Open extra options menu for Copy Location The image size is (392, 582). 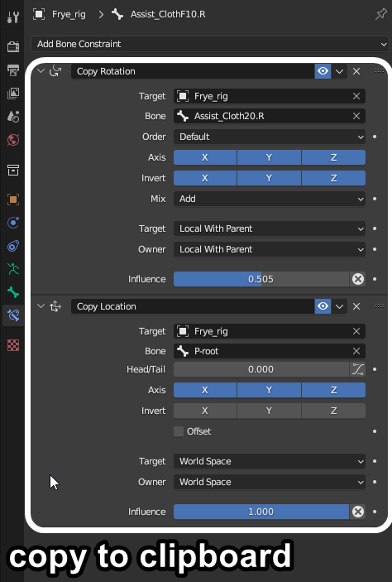coord(339,306)
